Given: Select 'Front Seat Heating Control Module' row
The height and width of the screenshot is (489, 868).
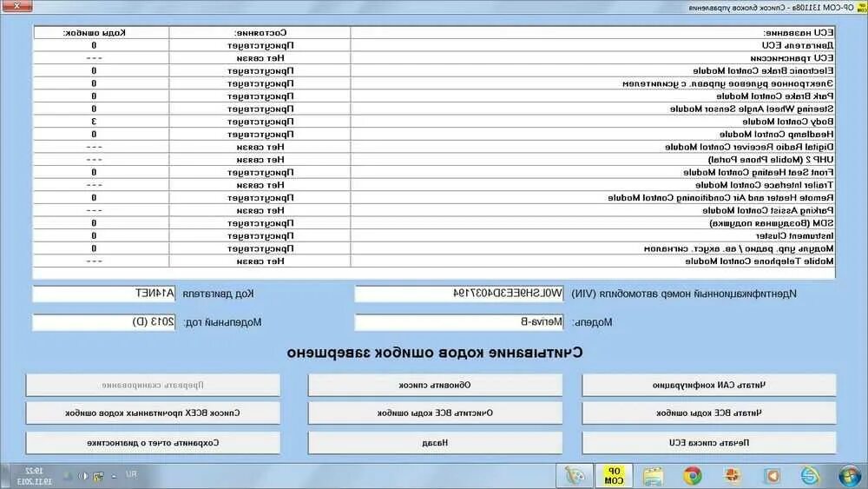Looking at the screenshot, I should coord(434,172).
